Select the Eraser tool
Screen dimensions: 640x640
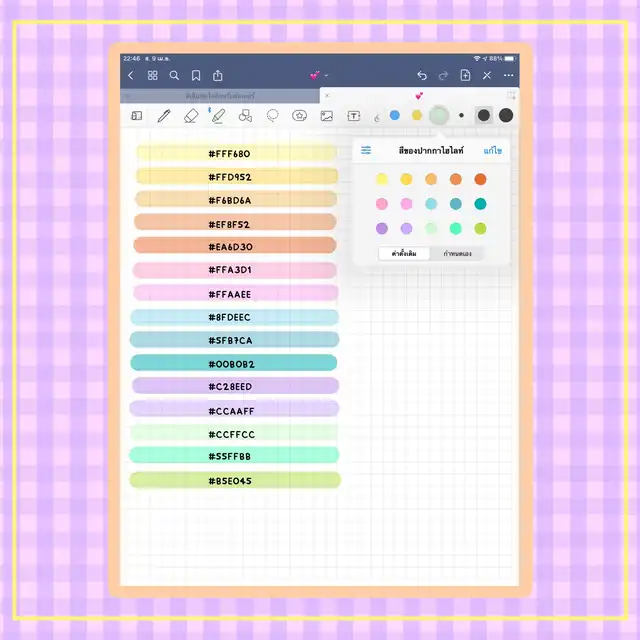pos(191,116)
